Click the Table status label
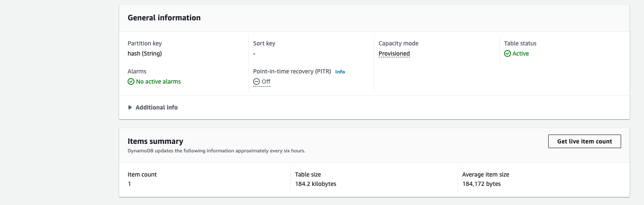Image resolution: width=644 pixels, height=205 pixels. (520, 43)
